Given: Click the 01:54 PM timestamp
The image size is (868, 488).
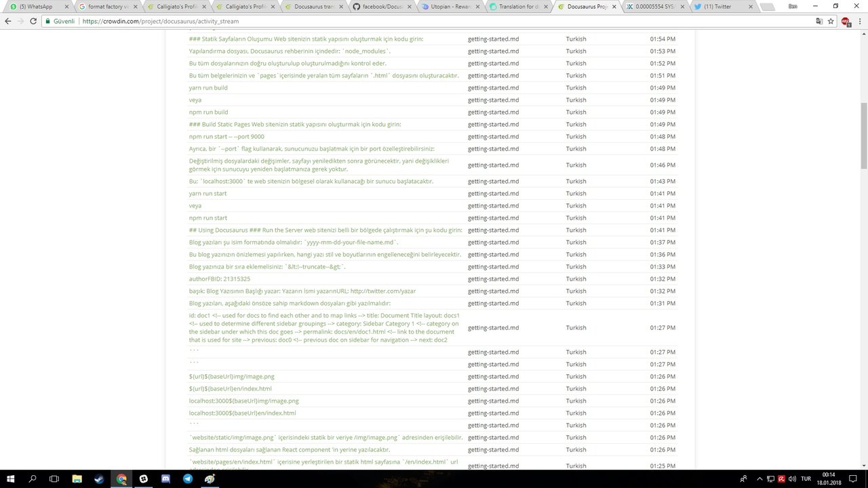Looking at the screenshot, I should (663, 39).
